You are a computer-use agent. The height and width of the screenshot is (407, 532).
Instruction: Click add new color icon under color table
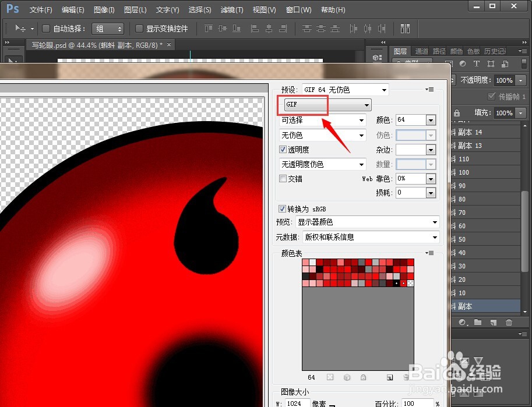(390, 377)
